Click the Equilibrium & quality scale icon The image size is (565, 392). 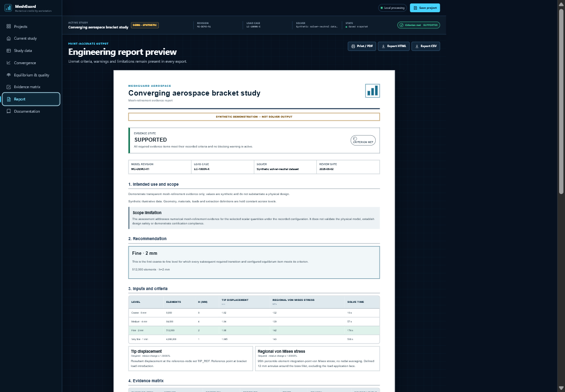(9, 75)
